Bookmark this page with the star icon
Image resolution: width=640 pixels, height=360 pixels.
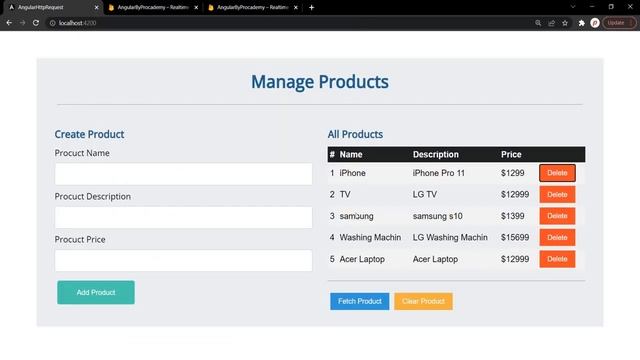coord(565,23)
